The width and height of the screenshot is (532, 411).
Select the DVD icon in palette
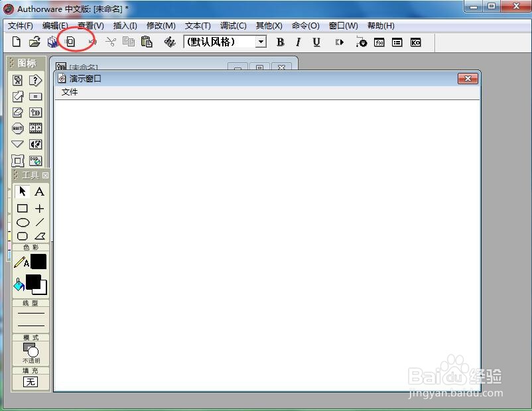tap(35, 160)
